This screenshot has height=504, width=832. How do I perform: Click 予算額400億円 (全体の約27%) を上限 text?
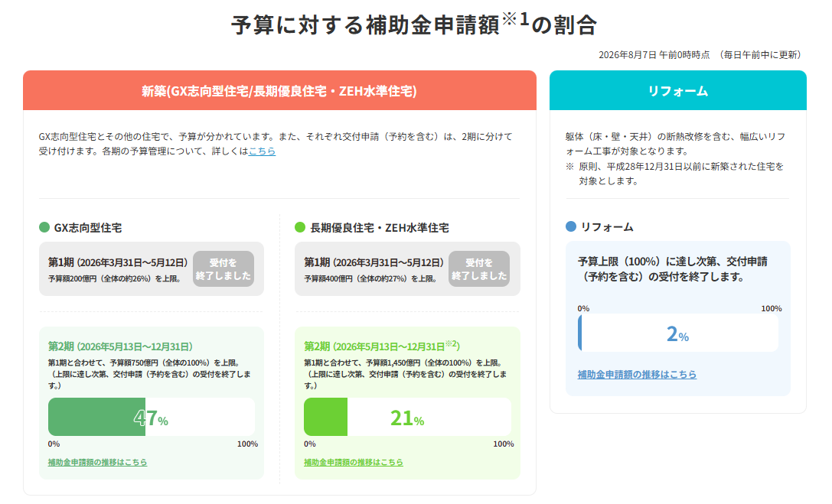pos(370,278)
